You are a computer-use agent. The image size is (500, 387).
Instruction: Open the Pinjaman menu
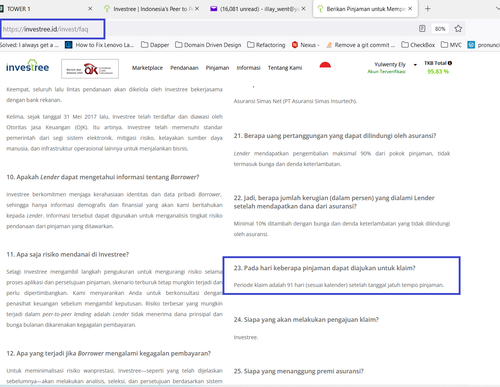[x=217, y=68]
